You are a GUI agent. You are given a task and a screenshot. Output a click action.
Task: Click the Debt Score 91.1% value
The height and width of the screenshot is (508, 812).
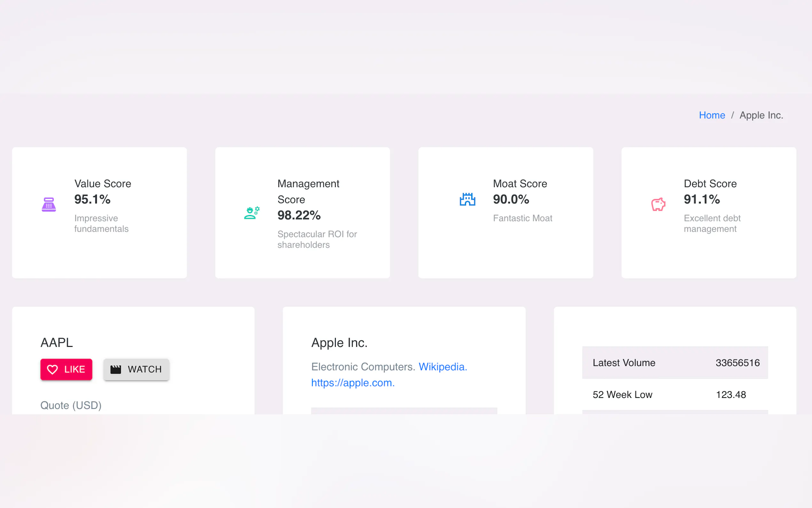click(x=702, y=199)
